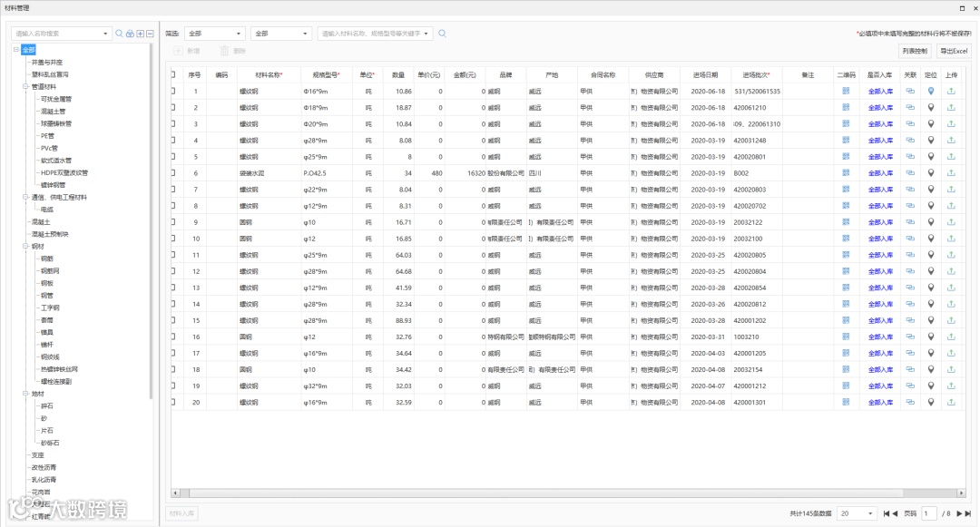Check the checkbox for row 17

click(x=173, y=354)
